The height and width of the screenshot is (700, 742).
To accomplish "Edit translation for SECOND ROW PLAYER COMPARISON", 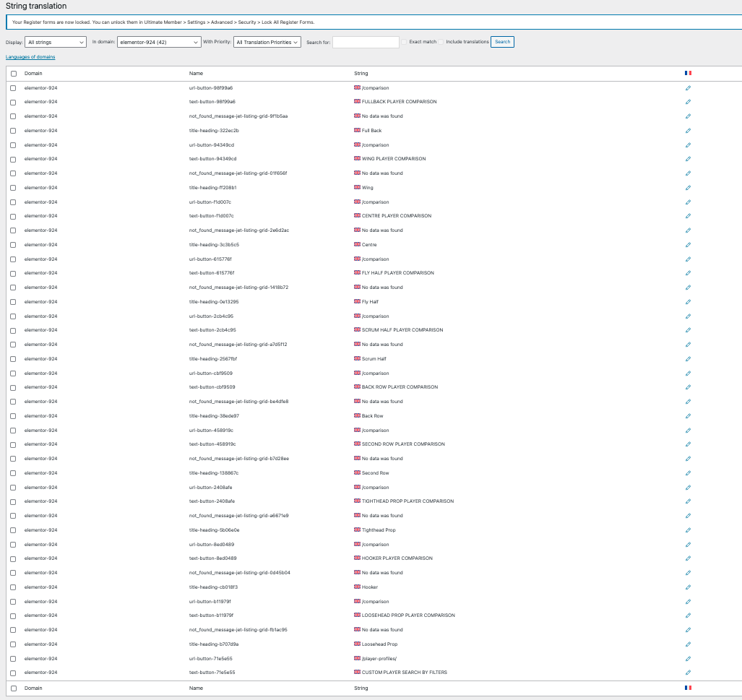I will 688,444.
